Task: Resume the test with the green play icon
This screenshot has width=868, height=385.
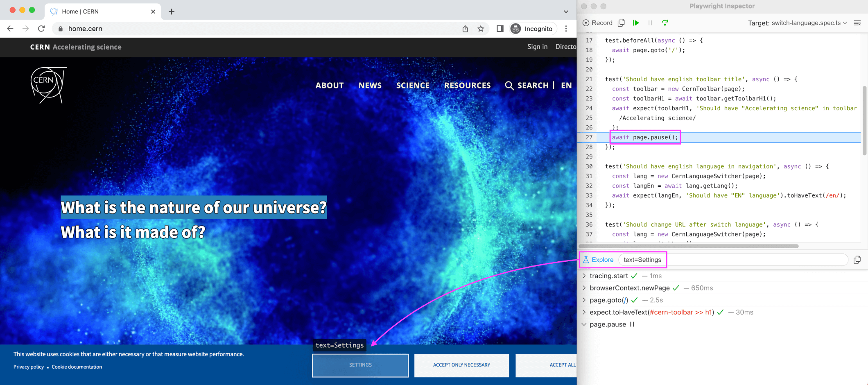Action: (636, 23)
